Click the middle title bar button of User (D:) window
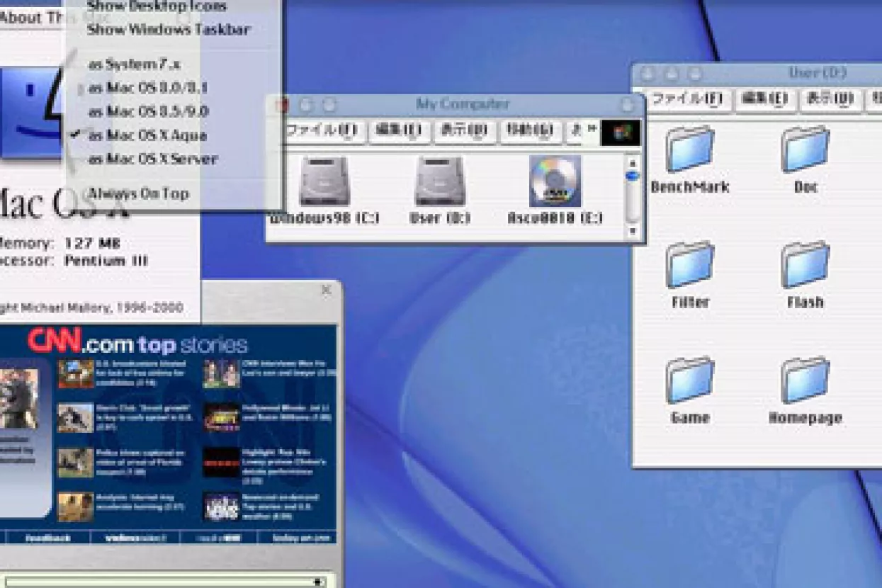Screen dimensions: 882x588 [x=672, y=74]
